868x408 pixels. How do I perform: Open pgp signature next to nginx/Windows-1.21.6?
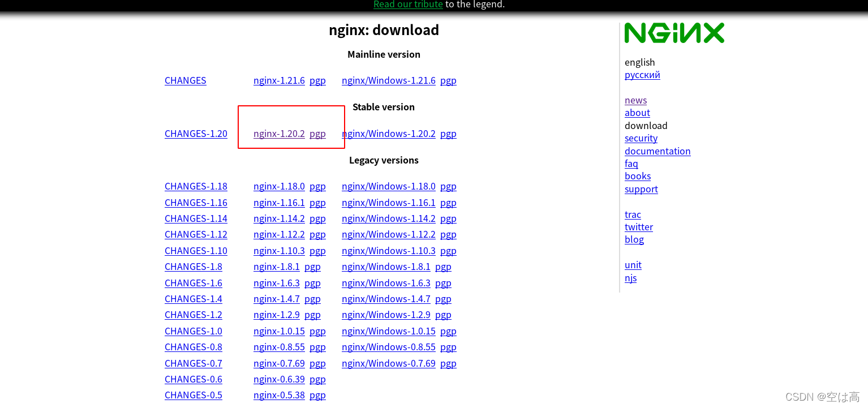pyautogui.click(x=448, y=80)
